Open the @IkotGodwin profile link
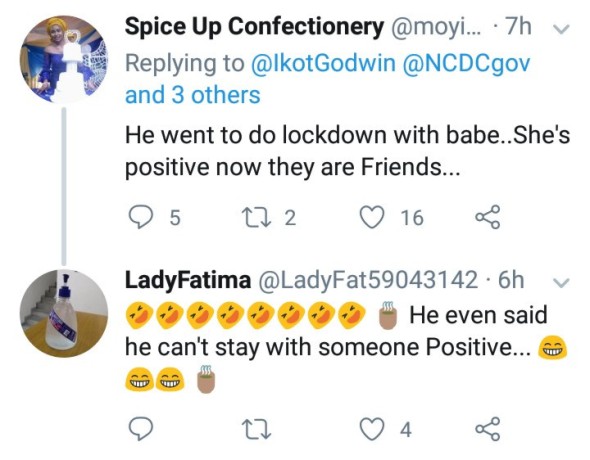 [x=323, y=63]
